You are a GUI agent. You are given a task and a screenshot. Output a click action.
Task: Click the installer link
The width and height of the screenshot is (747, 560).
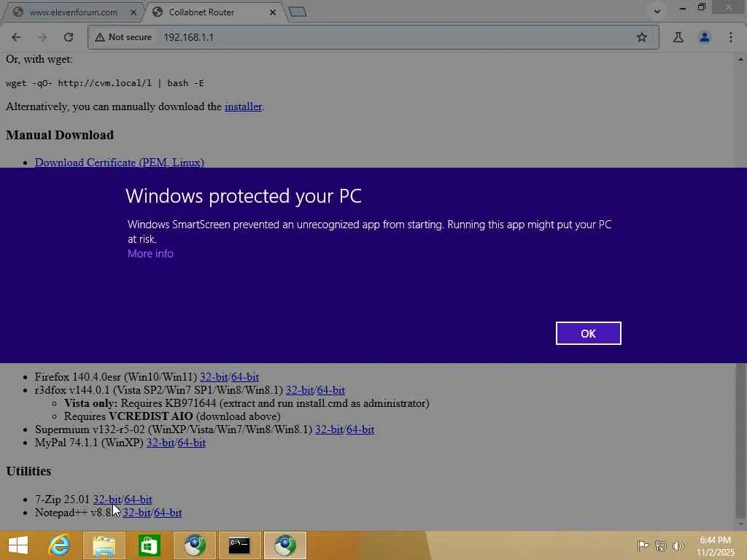243,106
